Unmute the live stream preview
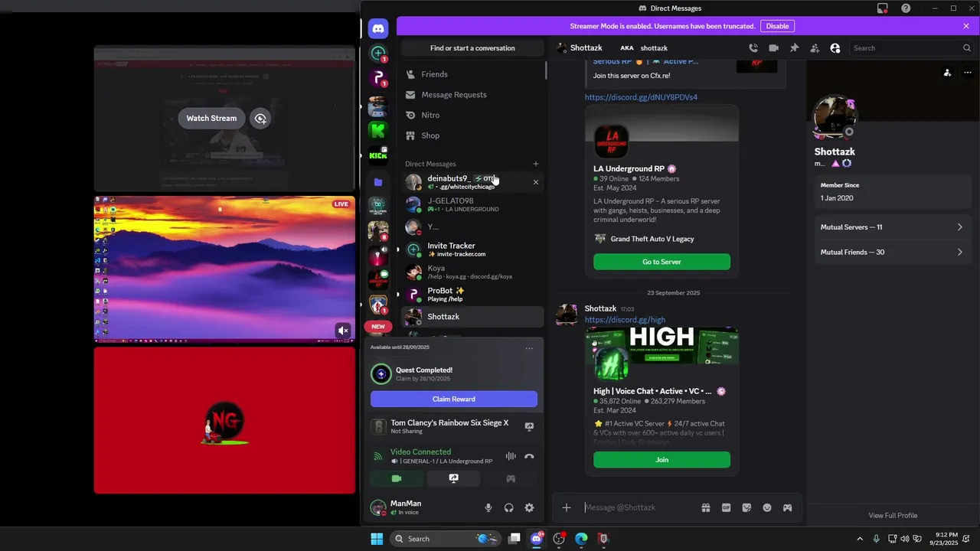980x551 pixels. point(343,331)
